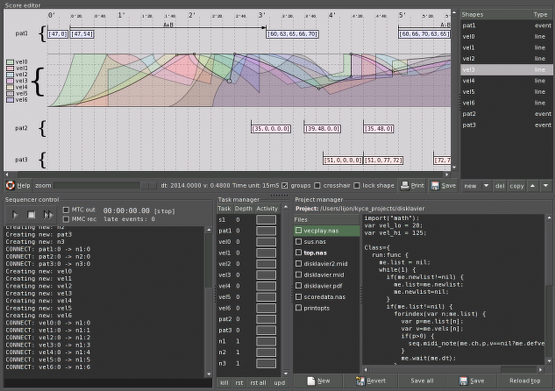Click the upd button in Task manager
555x391 pixels.
coord(279,383)
